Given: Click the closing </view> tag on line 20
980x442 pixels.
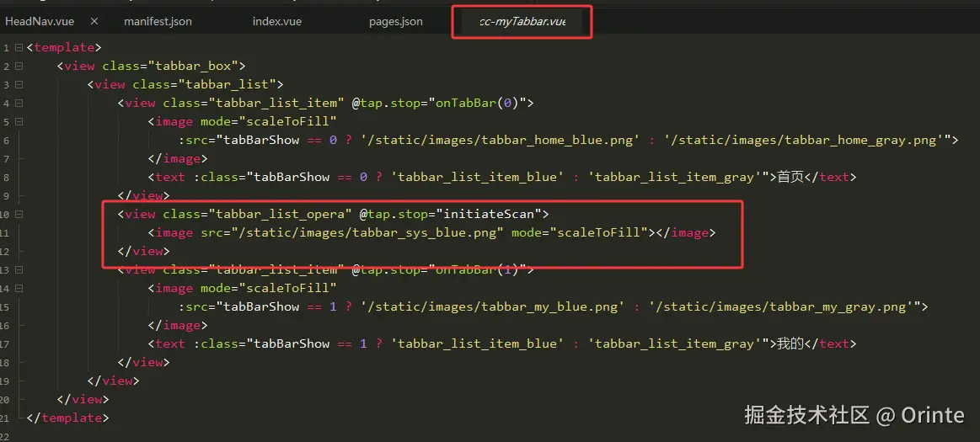Looking at the screenshot, I should click(83, 399).
